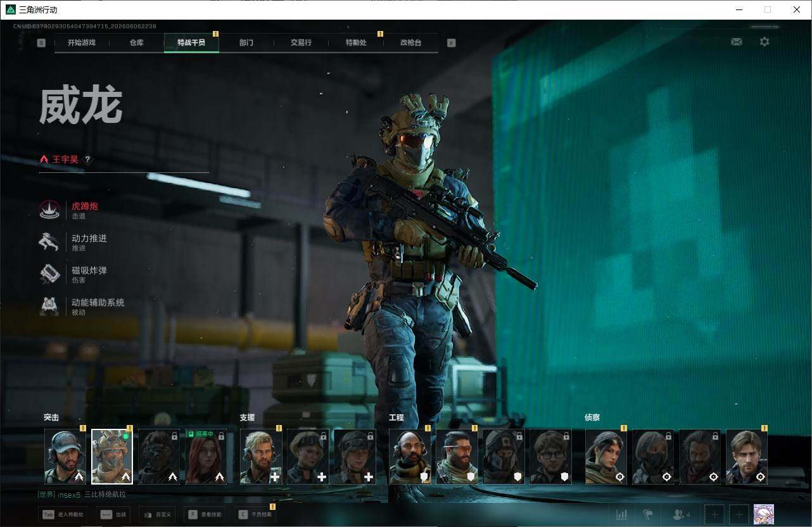812x527 pixels.
Task: Select the locked assault operator beside 威龙
Action: [x=159, y=457]
